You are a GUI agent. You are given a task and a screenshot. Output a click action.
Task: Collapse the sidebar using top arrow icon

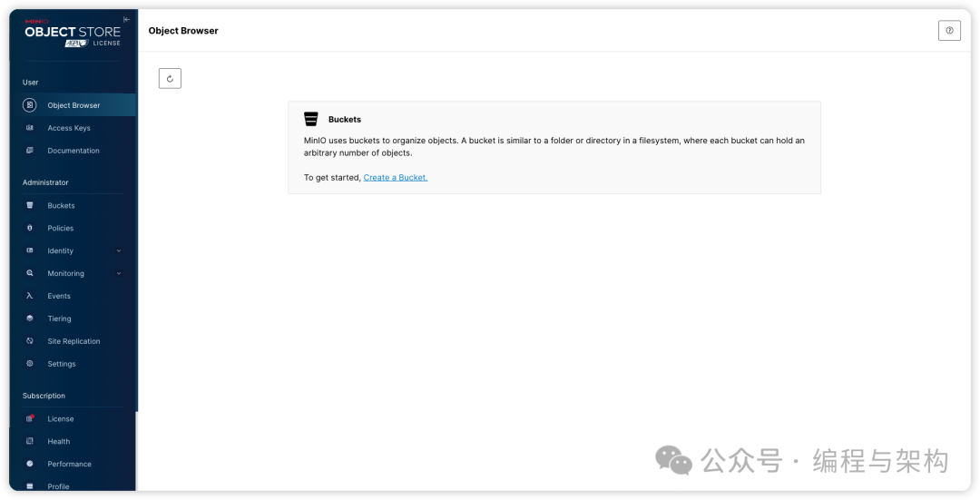(126, 20)
